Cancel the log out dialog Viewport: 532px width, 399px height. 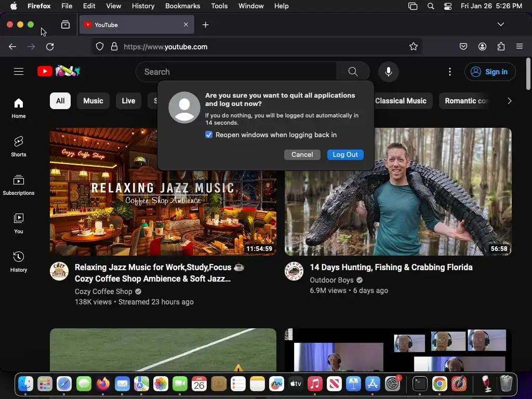(302, 155)
